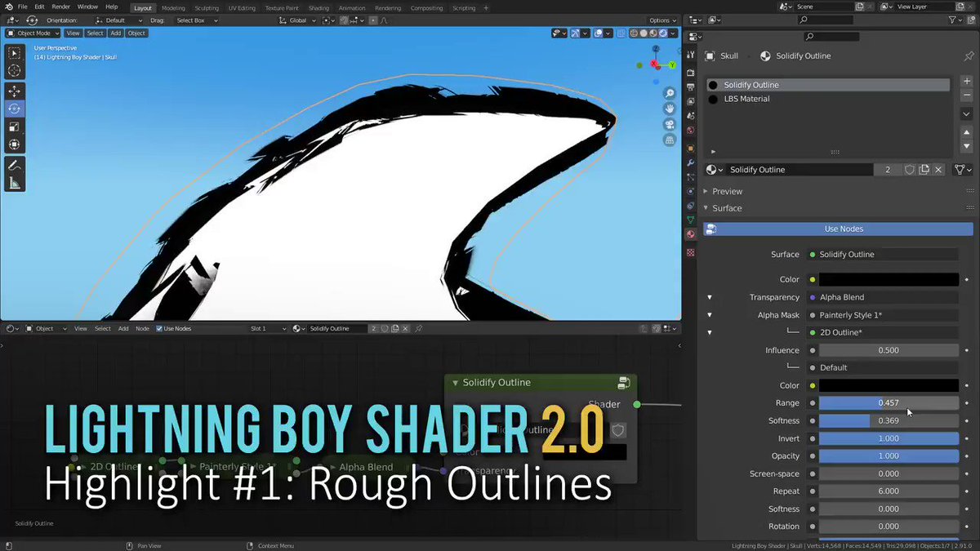Collapse the Transparency input arrow

point(709,297)
